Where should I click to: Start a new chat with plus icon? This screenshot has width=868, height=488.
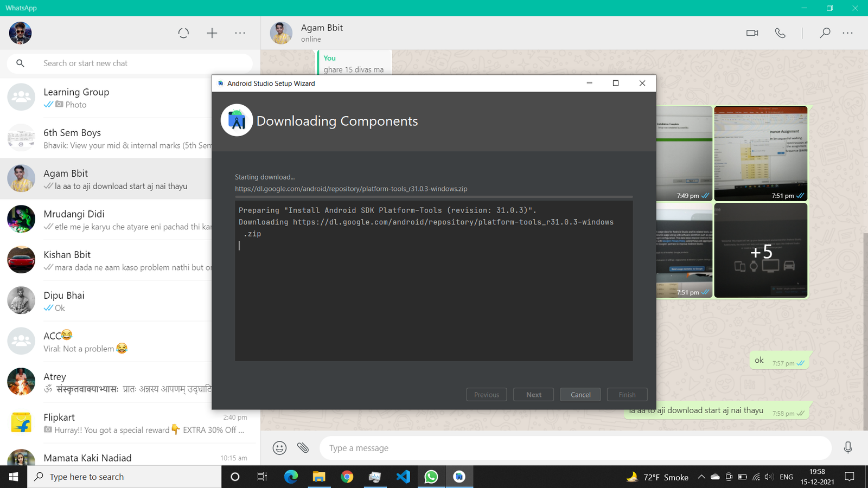tap(212, 33)
